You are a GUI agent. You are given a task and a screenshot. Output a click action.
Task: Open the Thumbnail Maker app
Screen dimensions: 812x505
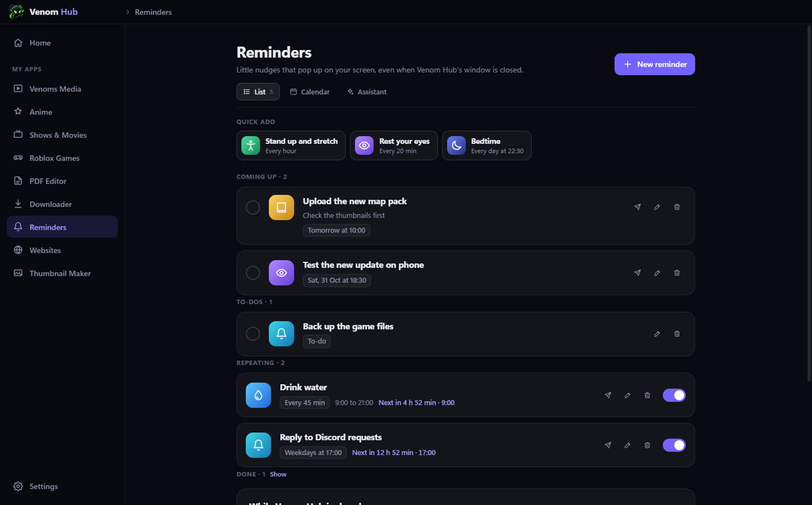click(62, 273)
